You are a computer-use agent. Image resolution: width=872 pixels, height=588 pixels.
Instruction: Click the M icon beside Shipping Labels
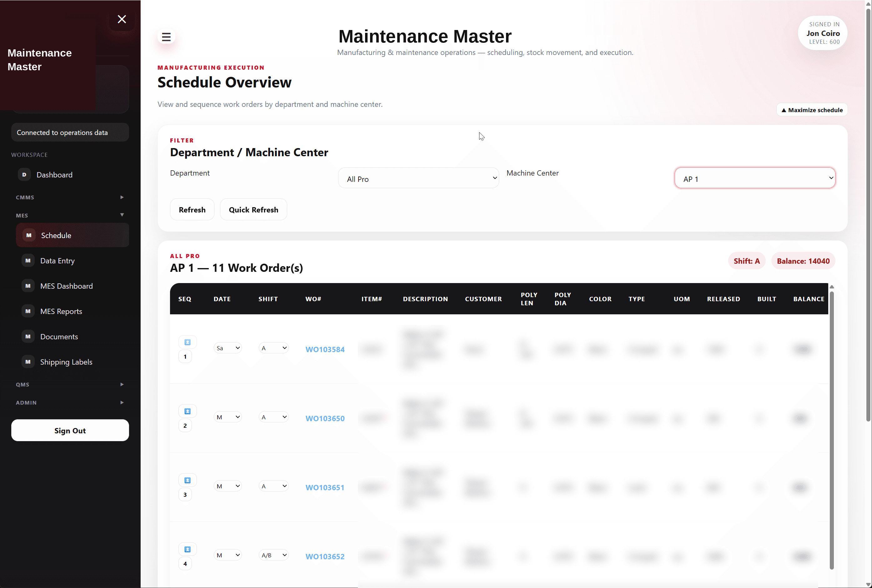(28, 362)
